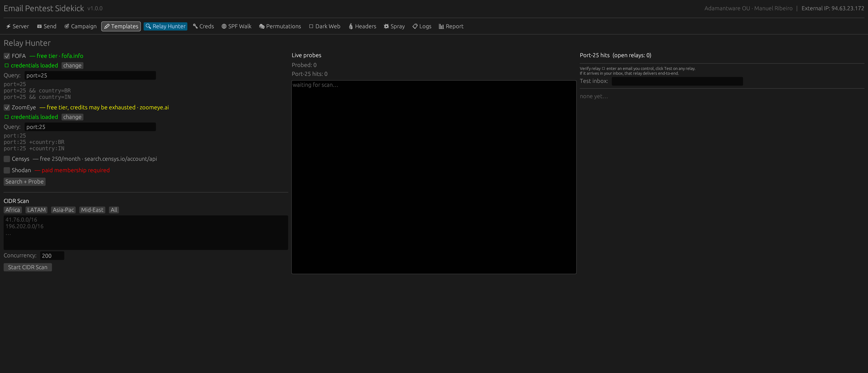The width and height of the screenshot is (868, 373).
Task: Click the External IP address text
Action: coord(833,8)
